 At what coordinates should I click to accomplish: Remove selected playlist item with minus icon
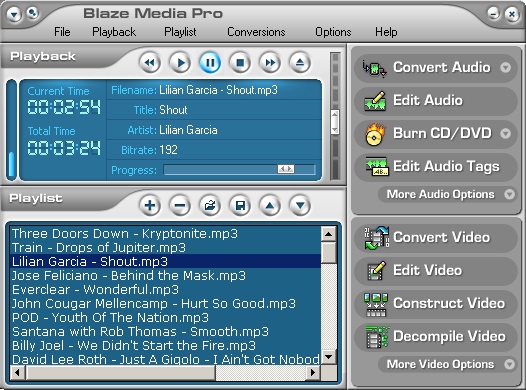(x=180, y=205)
